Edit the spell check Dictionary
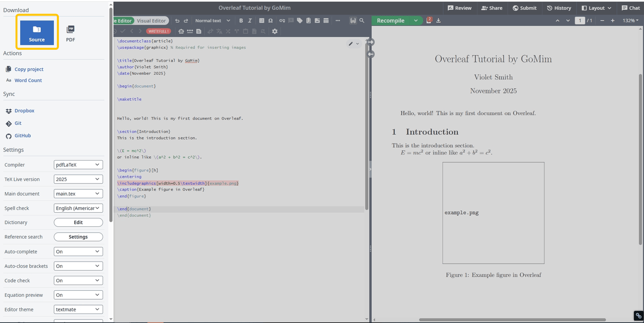Screen dimensions: 644x323 pyautogui.click(x=78, y=222)
